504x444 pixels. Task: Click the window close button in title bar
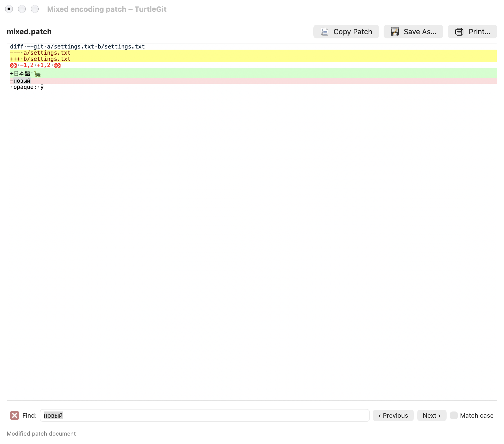click(x=9, y=9)
